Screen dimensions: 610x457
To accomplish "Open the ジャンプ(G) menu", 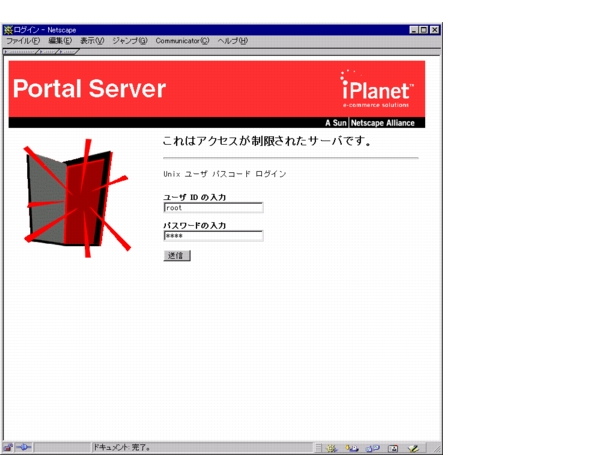I will (130, 41).
